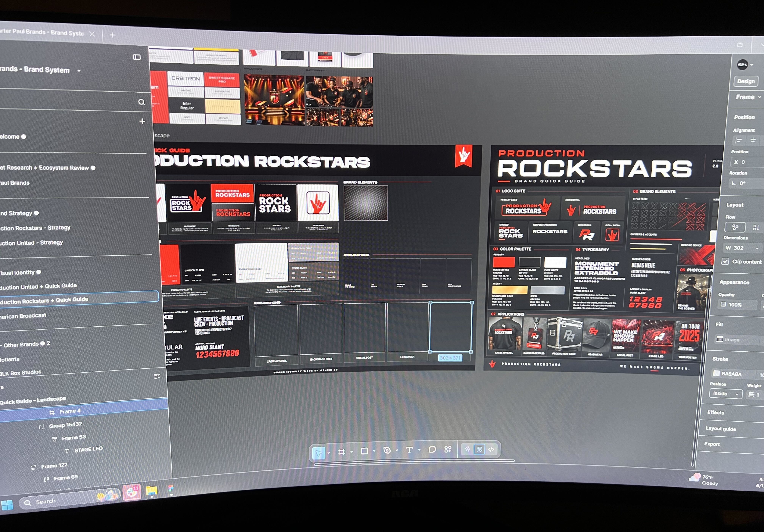This screenshot has height=532, width=764.
Task: Select the Text tool
Action: (409, 450)
